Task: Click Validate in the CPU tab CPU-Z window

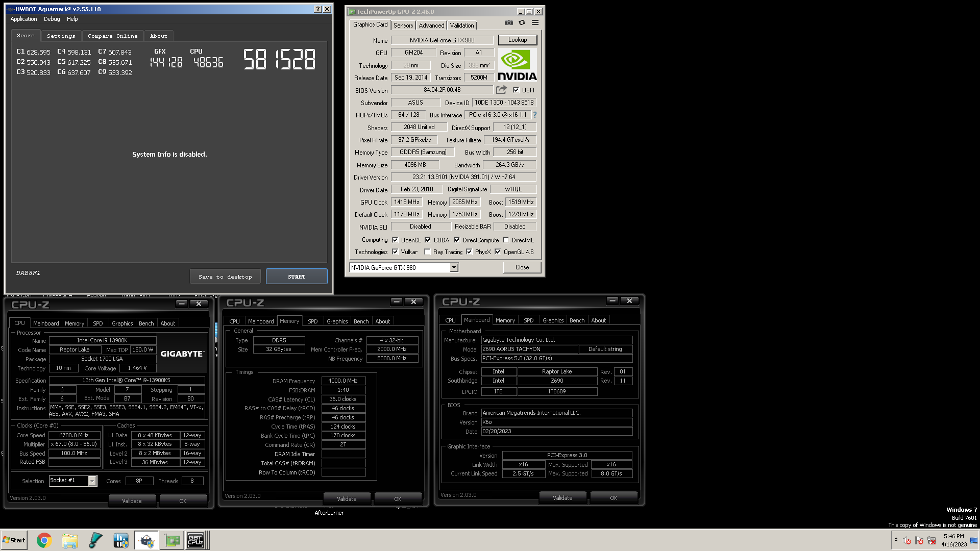Action: pyautogui.click(x=132, y=501)
